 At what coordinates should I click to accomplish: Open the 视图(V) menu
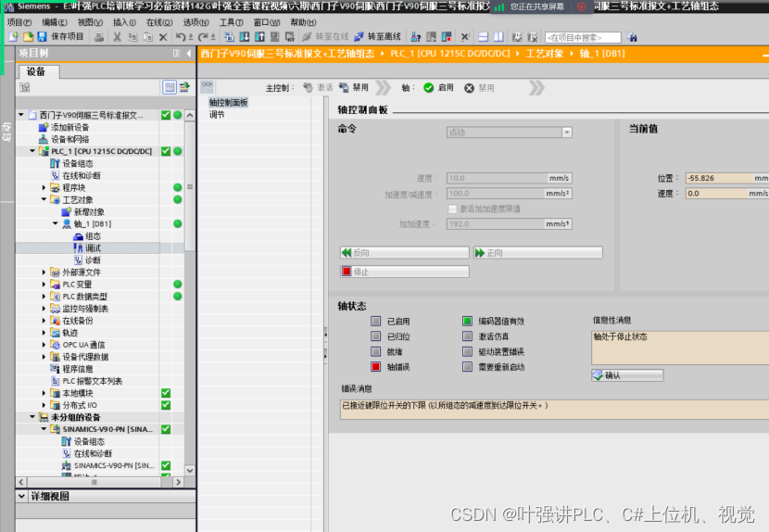[x=90, y=22]
